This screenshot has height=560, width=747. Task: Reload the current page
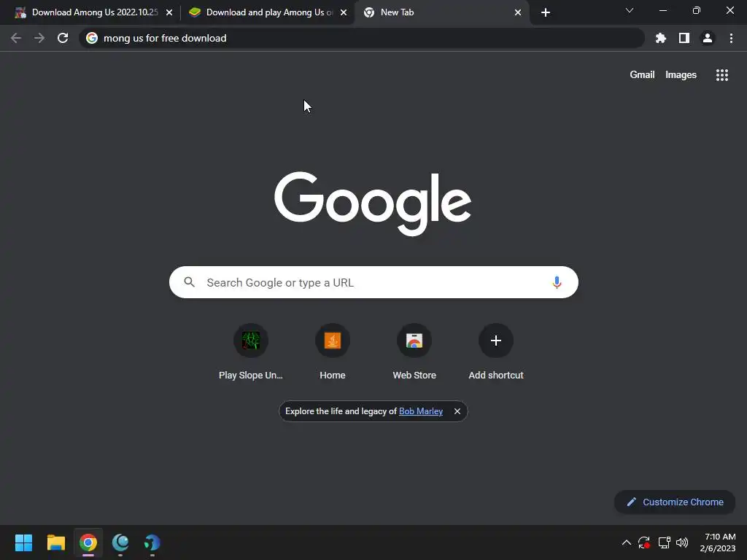coord(63,38)
